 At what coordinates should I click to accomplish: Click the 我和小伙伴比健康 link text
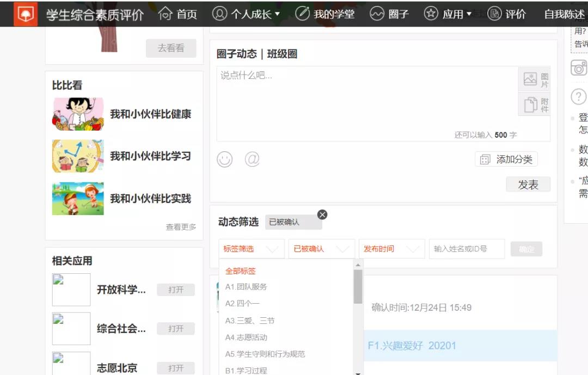tap(151, 114)
